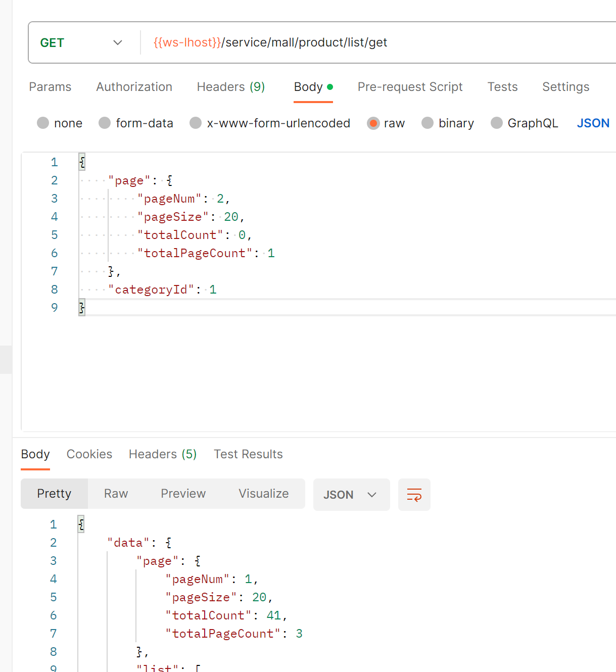The image size is (616, 672).
Task: Click "totalPageCount": 3 in the response
Action: coord(234,634)
